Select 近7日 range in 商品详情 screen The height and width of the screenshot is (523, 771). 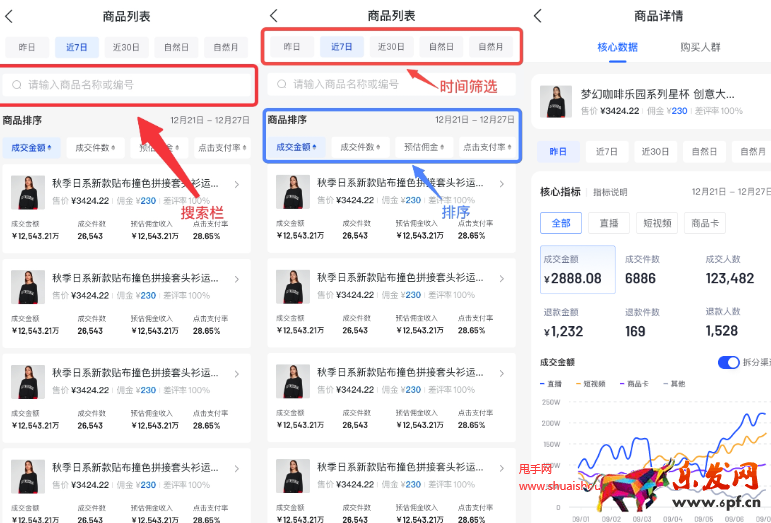point(607,152)
